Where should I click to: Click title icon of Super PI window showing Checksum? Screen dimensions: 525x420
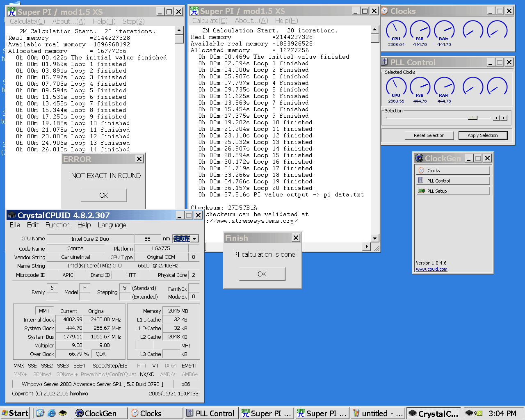[x=194, y=11]
